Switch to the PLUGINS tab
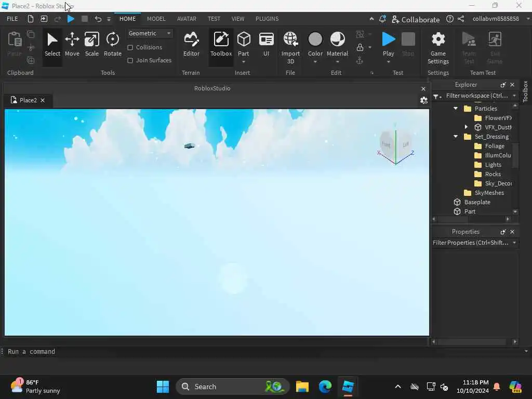 (267, 19)
